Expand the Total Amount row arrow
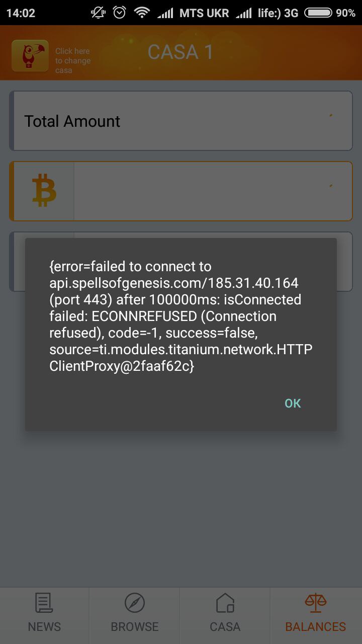362x644 pixels. (331, 116)
